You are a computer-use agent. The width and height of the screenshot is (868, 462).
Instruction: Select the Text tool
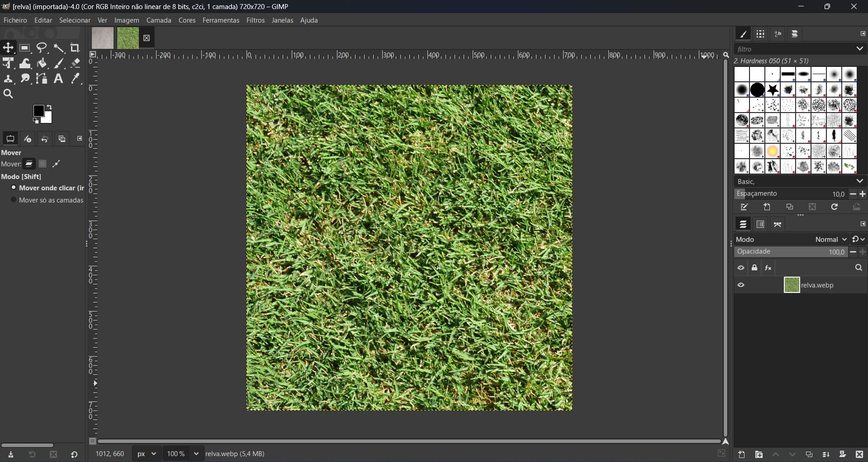(x=58, y=79)
